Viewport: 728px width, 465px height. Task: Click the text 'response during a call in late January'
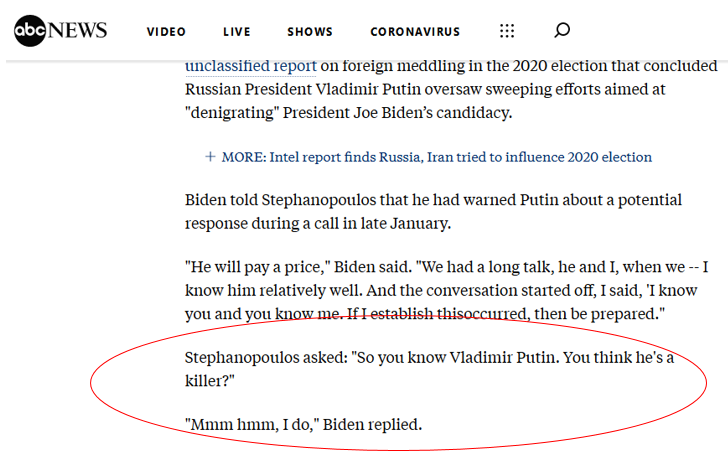tap(318, 224)
